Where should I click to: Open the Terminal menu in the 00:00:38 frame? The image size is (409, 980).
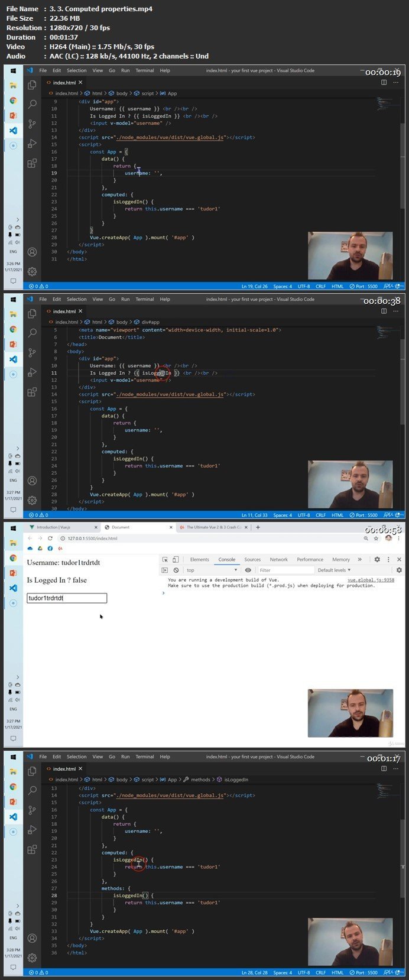click(x=145, y=299)
